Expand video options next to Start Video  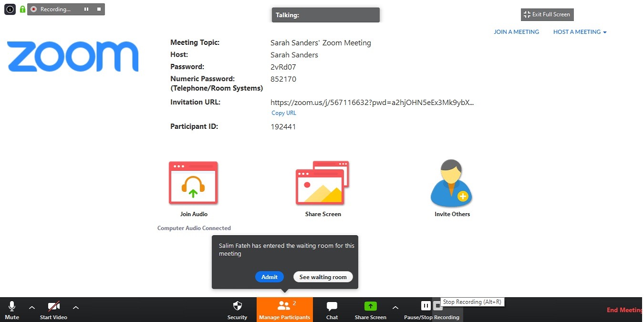tap(76, 308)
